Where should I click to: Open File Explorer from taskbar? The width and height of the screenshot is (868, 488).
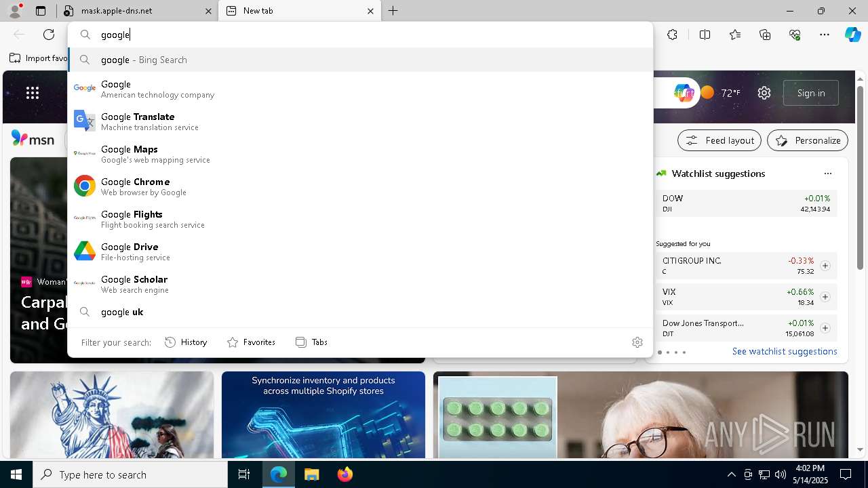[311, 474]
